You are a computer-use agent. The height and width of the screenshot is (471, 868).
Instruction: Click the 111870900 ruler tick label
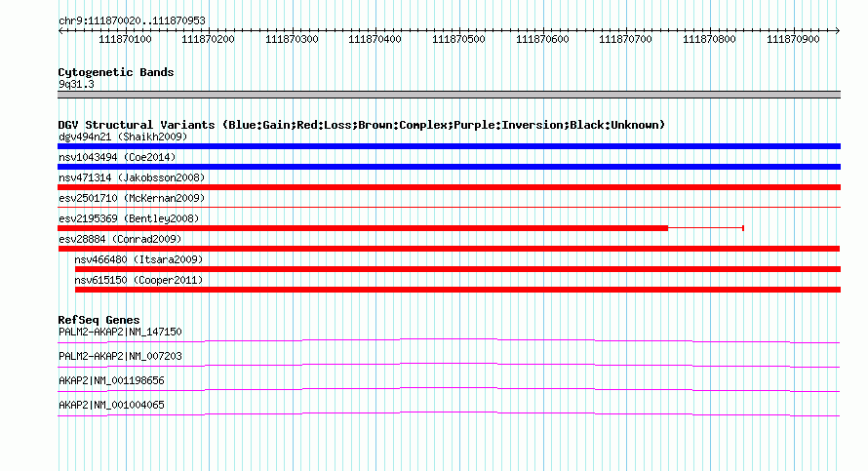(x=793, y=39)
